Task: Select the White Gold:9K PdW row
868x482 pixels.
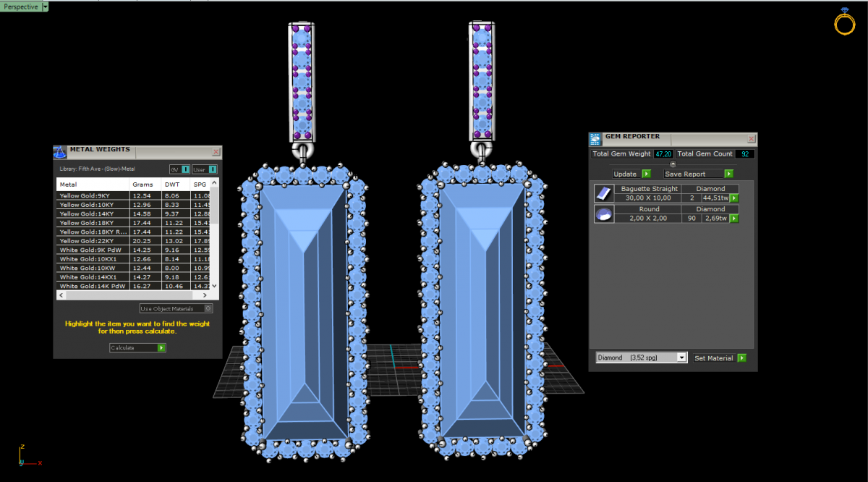Action: 134,250
